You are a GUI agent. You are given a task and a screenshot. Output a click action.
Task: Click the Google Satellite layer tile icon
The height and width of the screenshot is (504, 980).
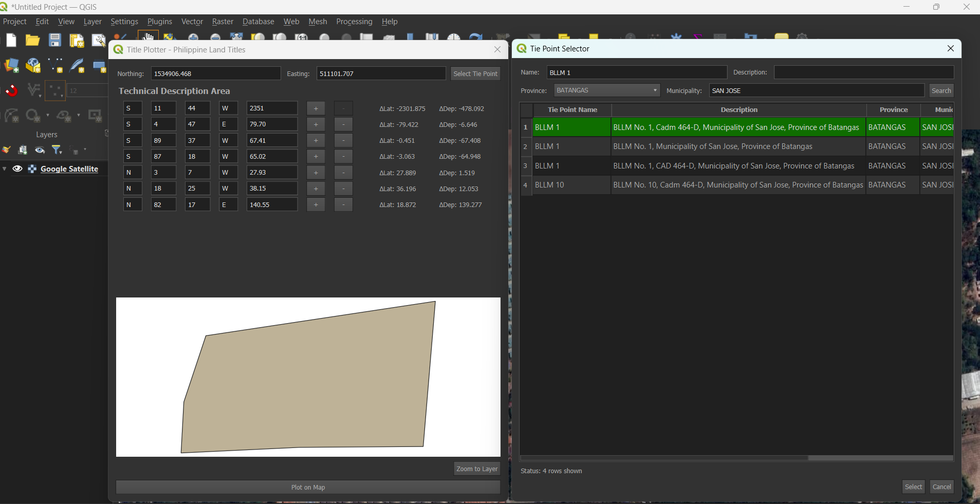coord(32,169)
